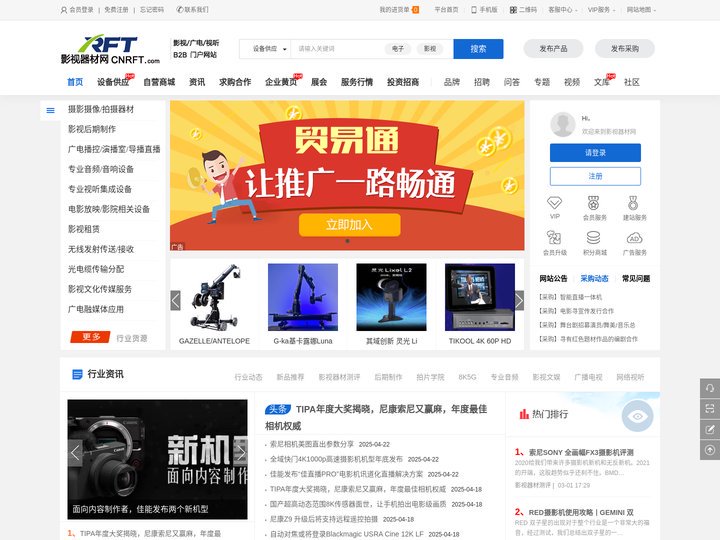Click 发布采购 button
The height and width of the screenshot is (540, 720).
624,49
